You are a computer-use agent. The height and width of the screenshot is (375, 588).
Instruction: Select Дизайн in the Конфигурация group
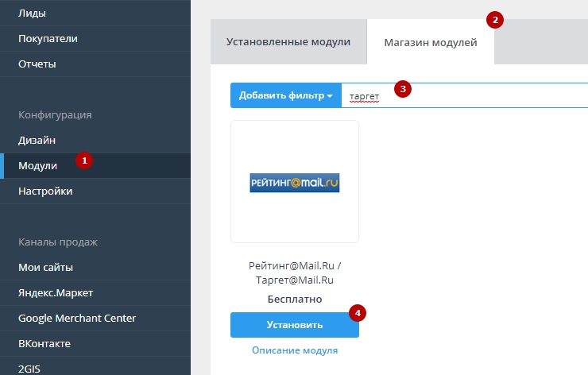[37, 140]
